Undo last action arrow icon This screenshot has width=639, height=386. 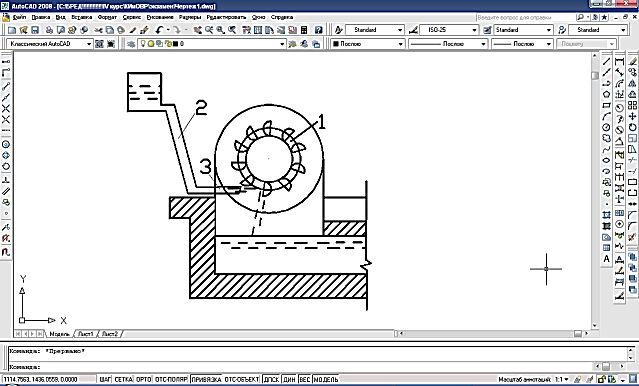[x=159, y=30]
